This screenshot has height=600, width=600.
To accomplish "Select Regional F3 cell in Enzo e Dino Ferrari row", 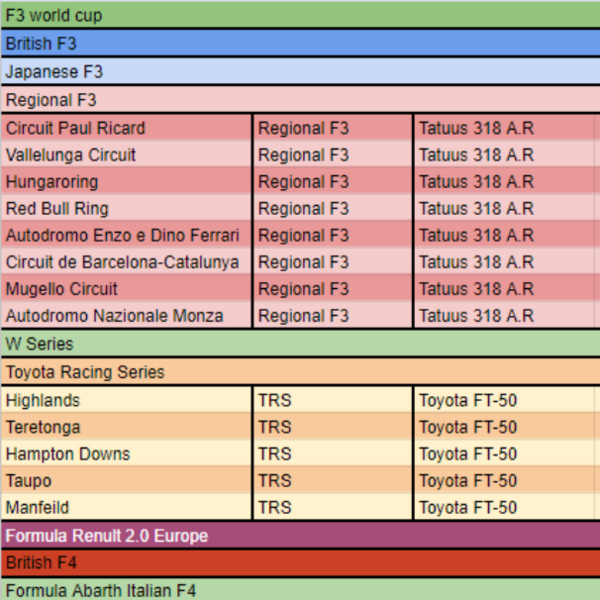I will pos(333,235).
